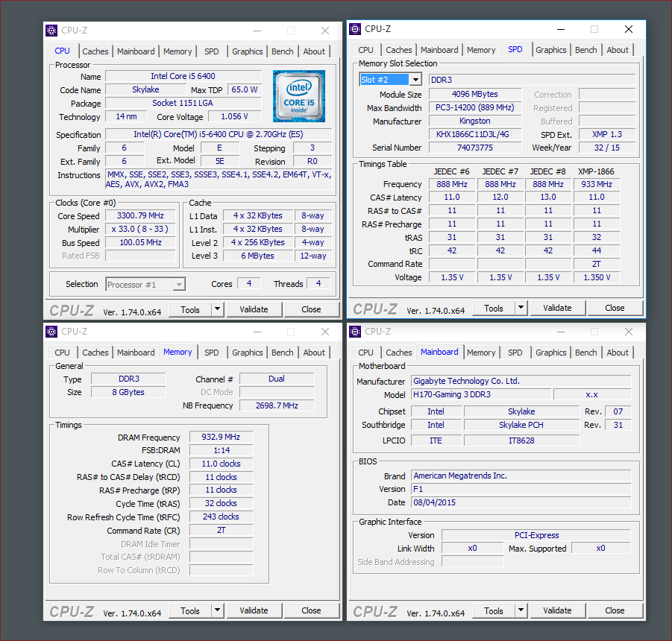Click the LPCIO value 'IT8628'

pyautogui.click(x=521, y=441)
